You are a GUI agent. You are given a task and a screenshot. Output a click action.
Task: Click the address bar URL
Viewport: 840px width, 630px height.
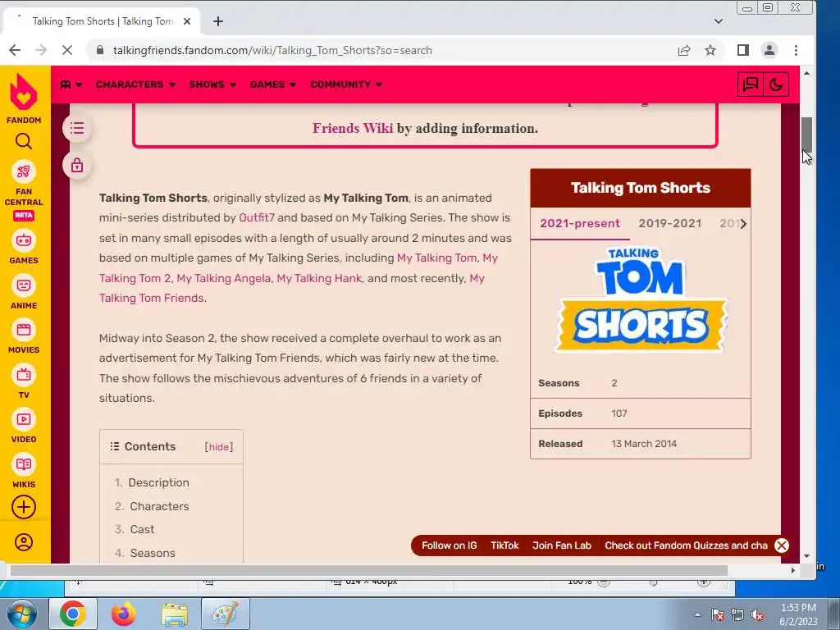tap(272, 50)
